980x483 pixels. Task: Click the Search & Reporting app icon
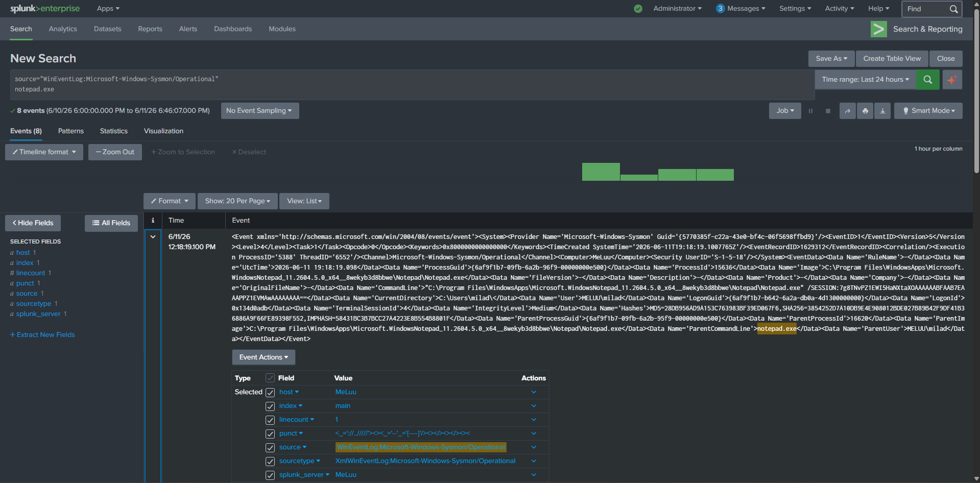click(879, 29)
